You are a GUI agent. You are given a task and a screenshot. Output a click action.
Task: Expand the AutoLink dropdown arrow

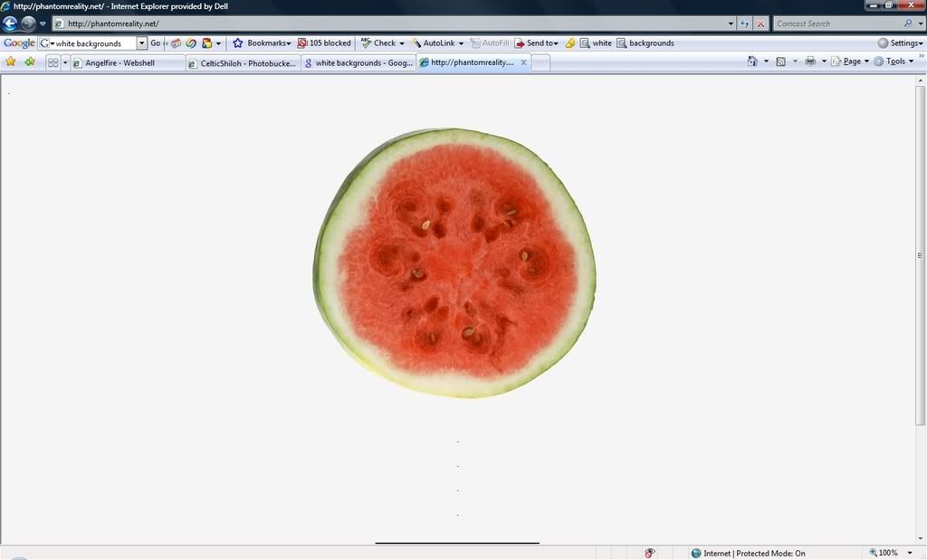tap(461, 43)
